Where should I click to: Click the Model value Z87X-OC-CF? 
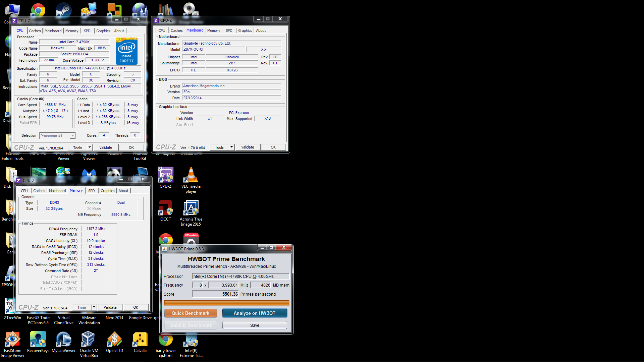(214, 49)
